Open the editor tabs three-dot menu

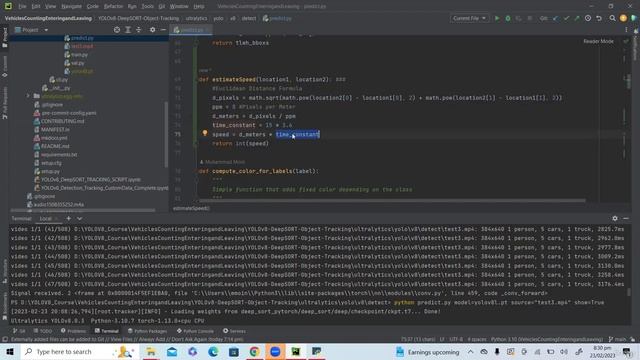coord(626,30)
